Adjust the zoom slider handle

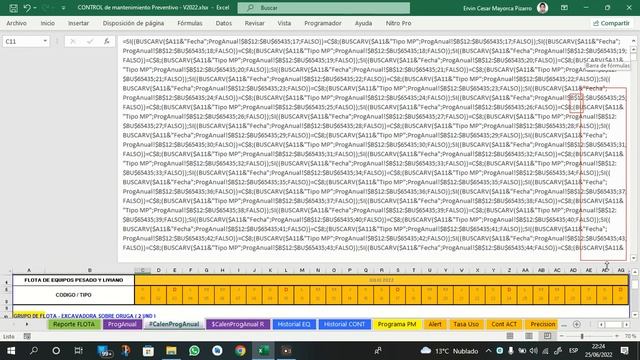tap(582, 336)
